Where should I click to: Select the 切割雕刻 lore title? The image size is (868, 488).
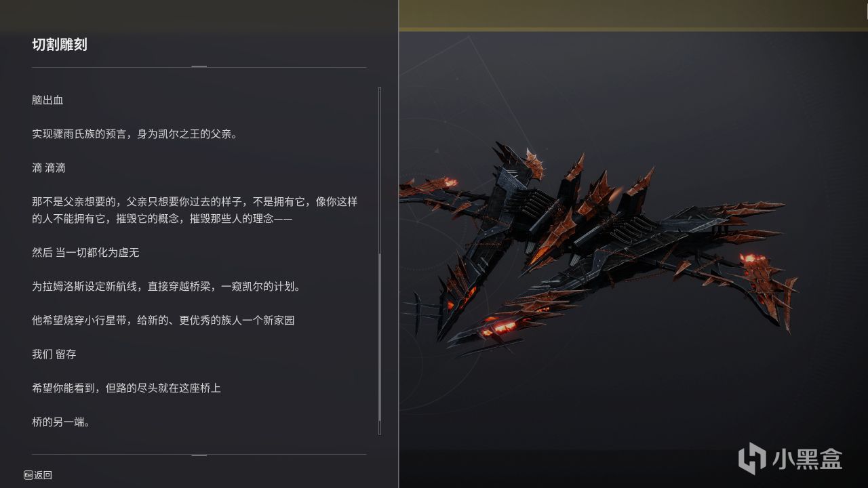pos(60,45)
